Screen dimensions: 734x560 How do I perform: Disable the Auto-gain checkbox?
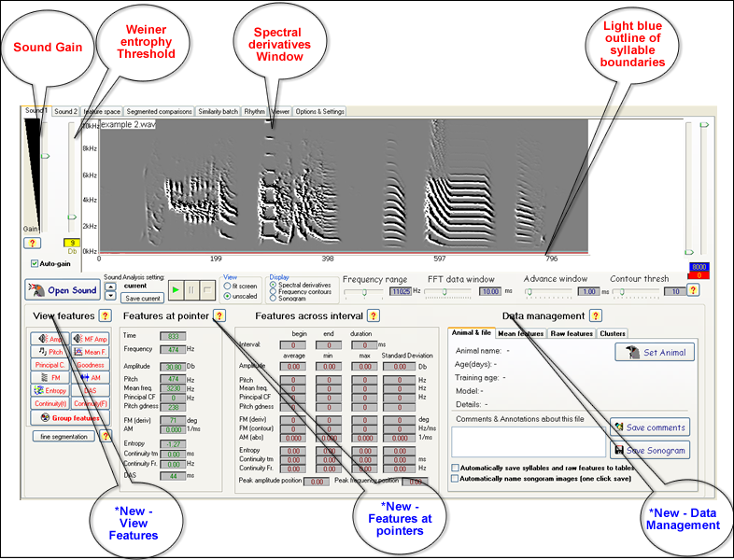click(x=35, y=263)
